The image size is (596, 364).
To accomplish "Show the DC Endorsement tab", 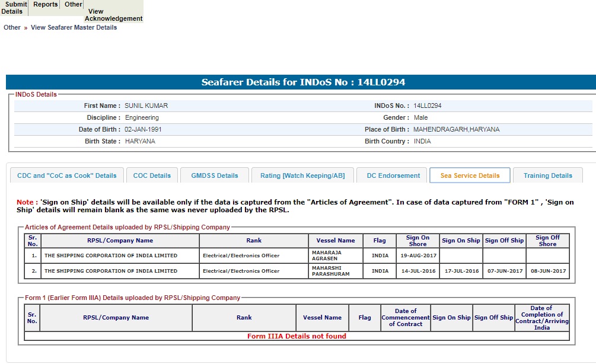I will click(x=393, y=175).
